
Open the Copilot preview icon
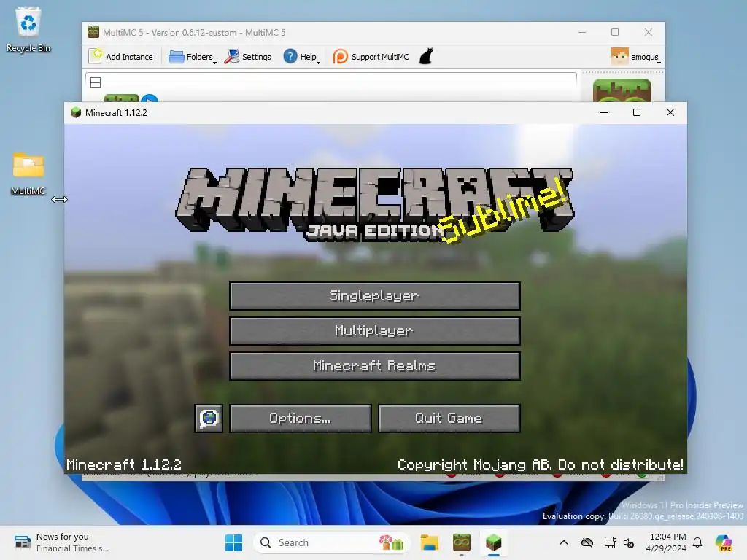724,542
